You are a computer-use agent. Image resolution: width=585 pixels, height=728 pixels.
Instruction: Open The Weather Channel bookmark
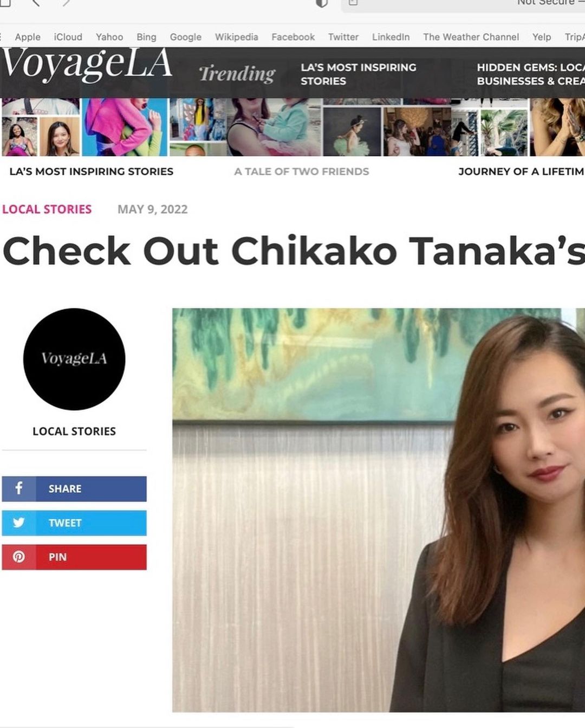click(471, 37)
